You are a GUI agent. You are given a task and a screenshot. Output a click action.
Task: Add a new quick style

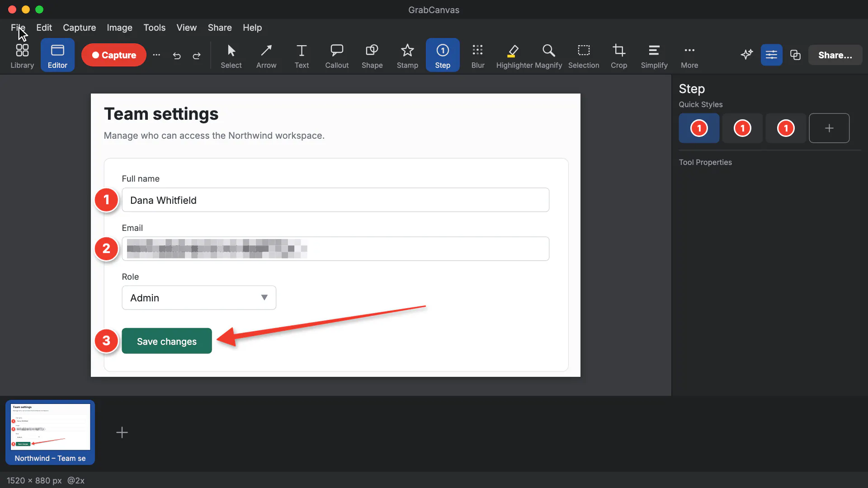point(829,128)
